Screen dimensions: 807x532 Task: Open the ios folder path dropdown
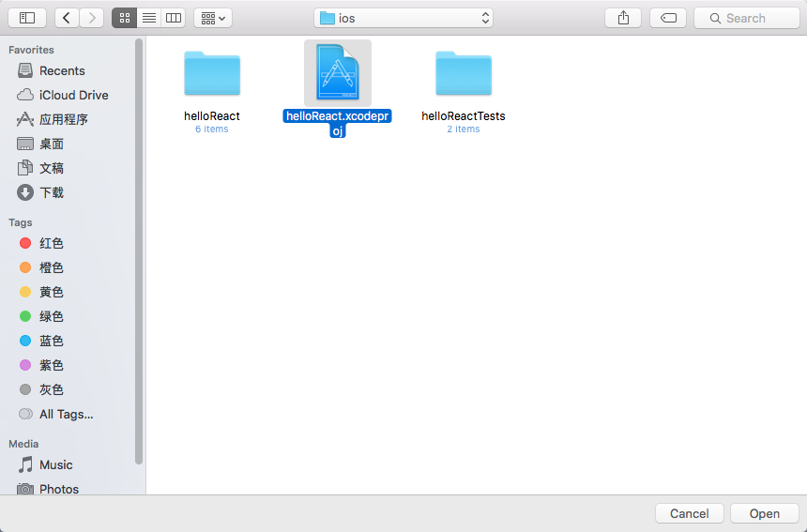click(403, 18)
